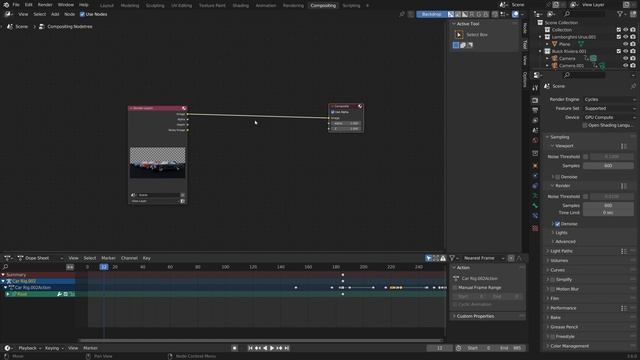Hide the Plane object with its eye icon
The image size is (640, 360).
(x=625, y=44)
